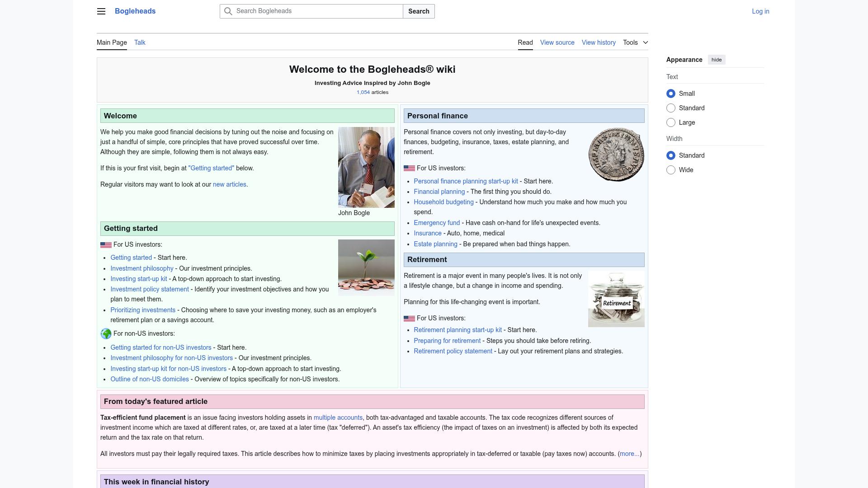Click the US flag icon under Retirement

[409, 319]
